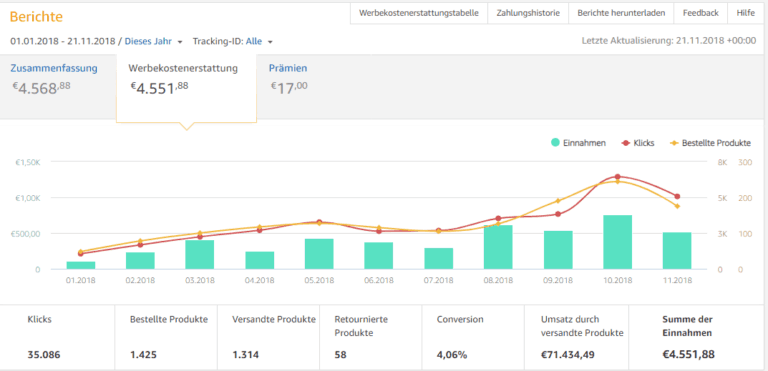Open the Zahlungshistorie tab
This screenshot has width=768, height=371.
(528, 13)
